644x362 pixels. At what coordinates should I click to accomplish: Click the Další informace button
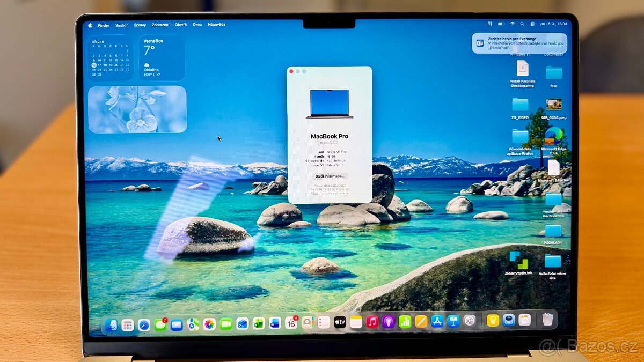(329, 176)
